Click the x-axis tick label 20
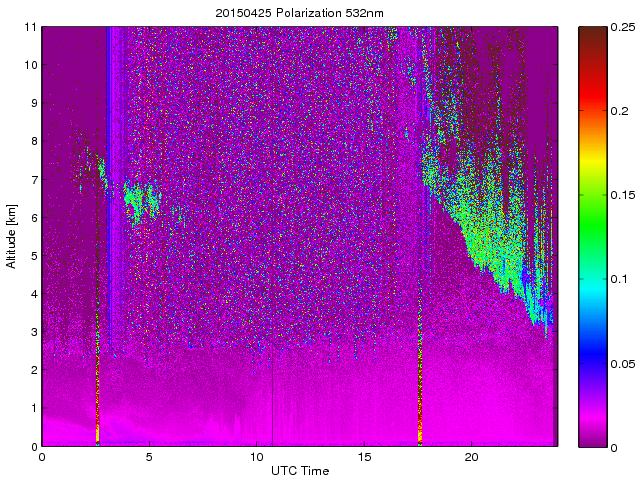The image size is (640, 480). click(x=472, y=457)
